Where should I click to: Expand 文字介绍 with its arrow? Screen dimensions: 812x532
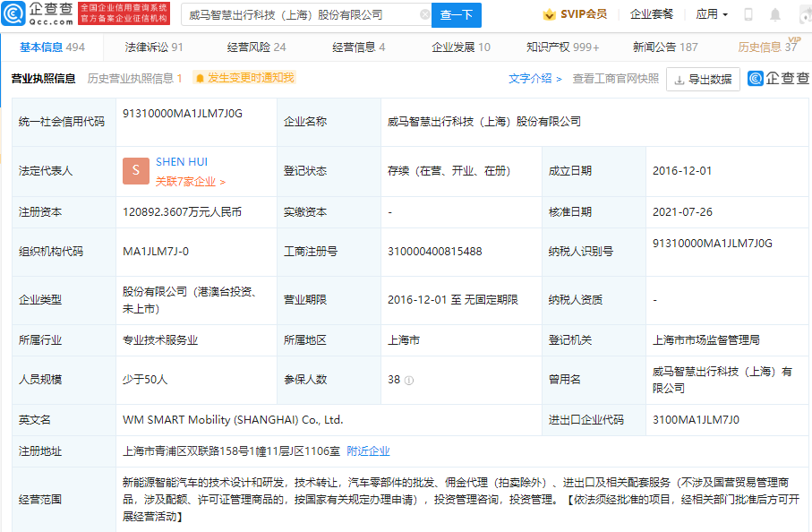pos(556,79)
